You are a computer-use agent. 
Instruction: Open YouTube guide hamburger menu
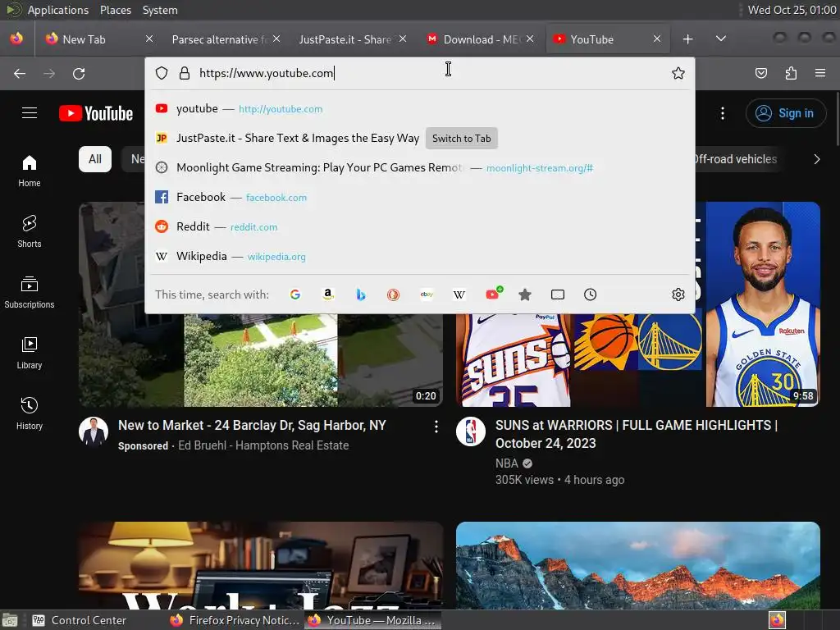[30, 113]
